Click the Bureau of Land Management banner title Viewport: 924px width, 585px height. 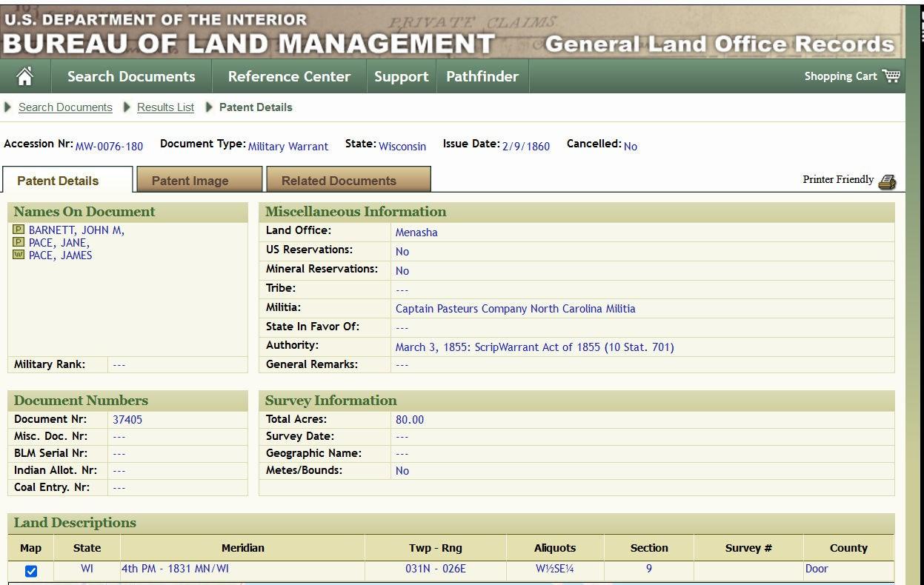click(x=248, y=44)
